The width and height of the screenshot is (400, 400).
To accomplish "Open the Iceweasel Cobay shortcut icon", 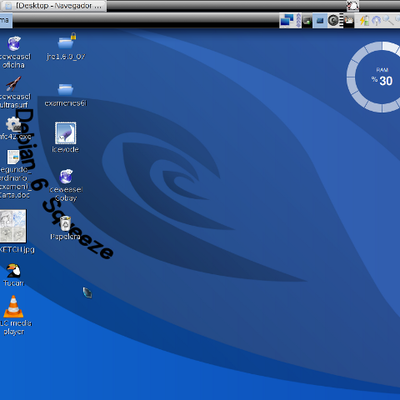I will [66, 177].
